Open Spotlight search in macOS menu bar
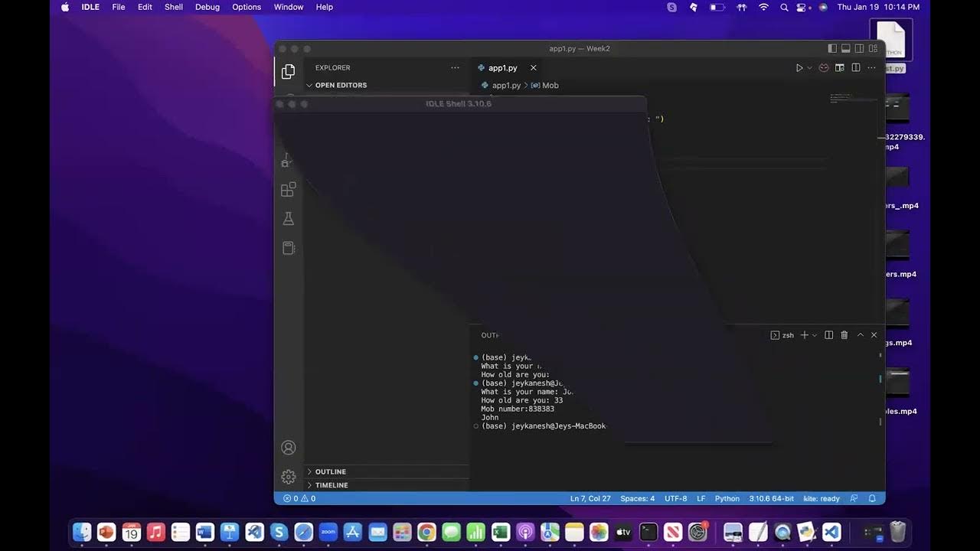 [x=784, y=7]
